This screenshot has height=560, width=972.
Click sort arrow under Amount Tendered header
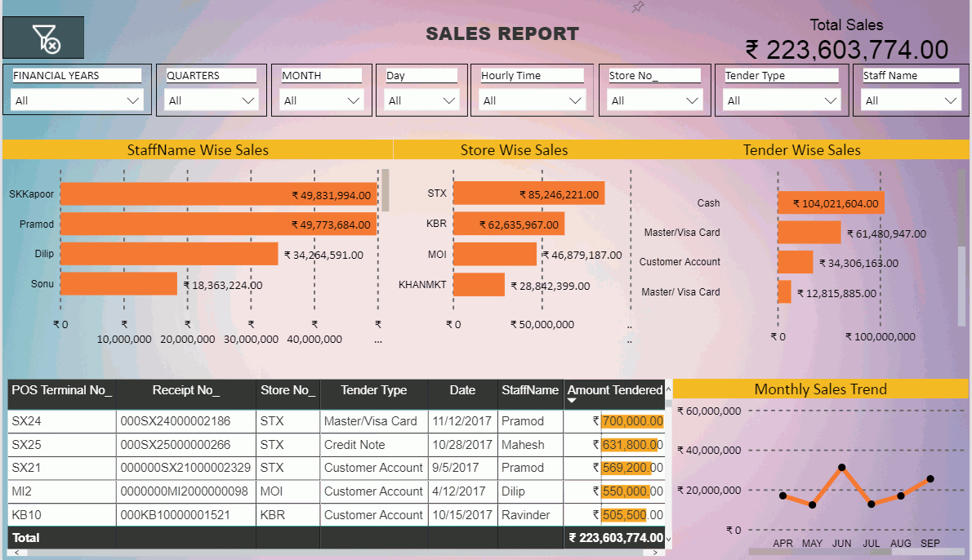(573, 401)
